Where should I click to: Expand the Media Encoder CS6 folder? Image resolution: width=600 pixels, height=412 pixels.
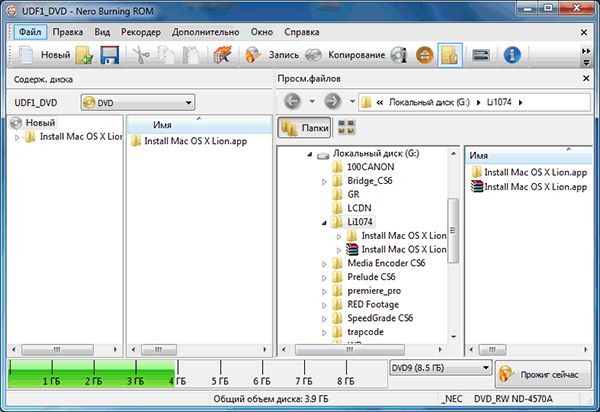point(324,264)
